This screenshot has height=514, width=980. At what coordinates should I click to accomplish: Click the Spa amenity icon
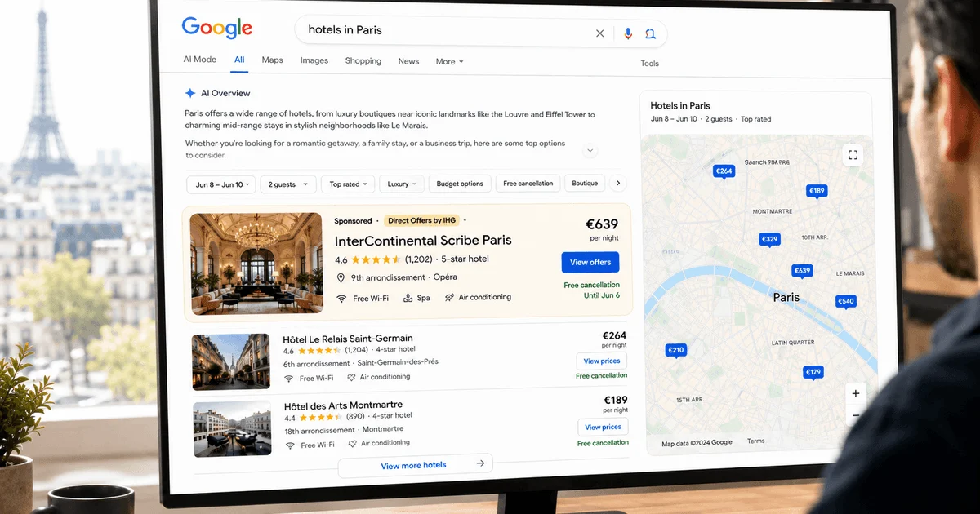tap(408, 299)
